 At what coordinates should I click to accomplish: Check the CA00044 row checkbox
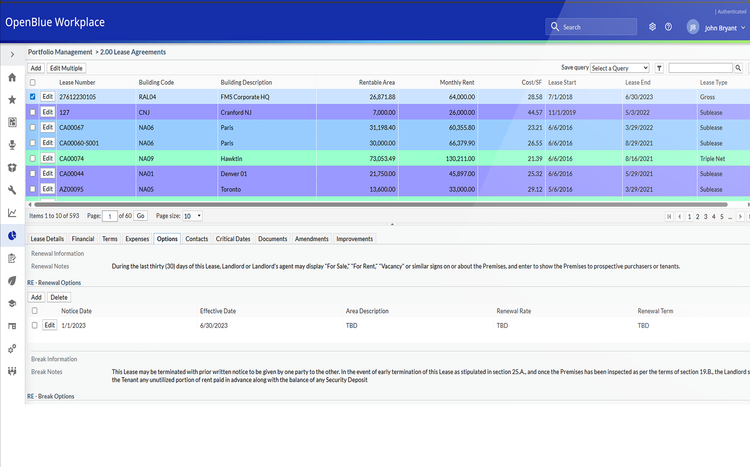pos(33,174)
